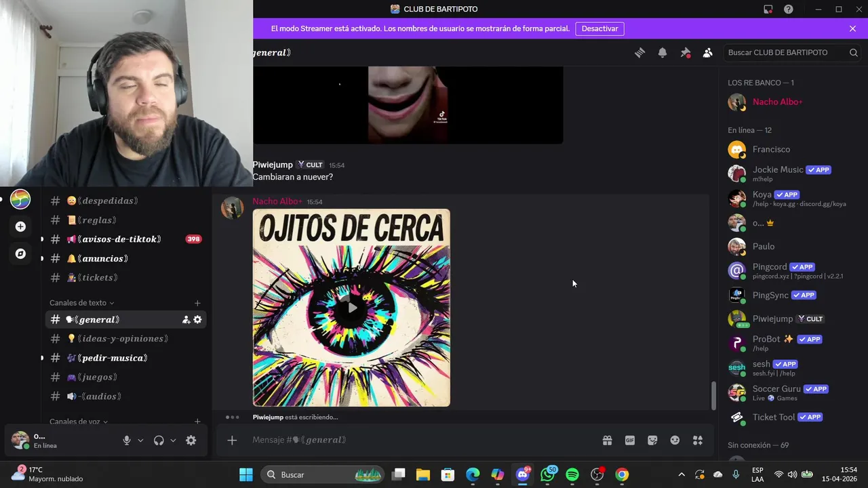Open the avisos-de-tiktok channel
This screenshot has width=868, height=488.
coord(125,239)
